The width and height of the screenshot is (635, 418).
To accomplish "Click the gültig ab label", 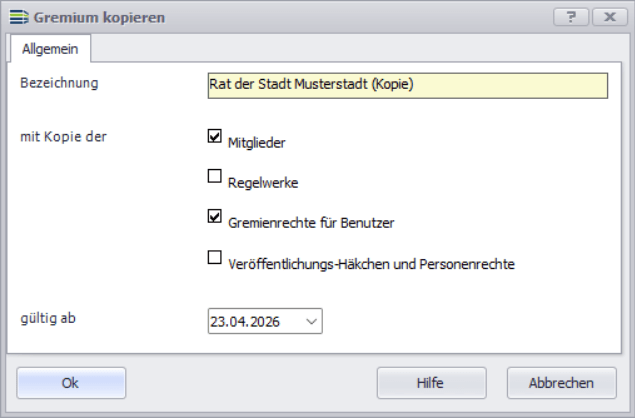I will pyautogui.click(x=48, y=318).
